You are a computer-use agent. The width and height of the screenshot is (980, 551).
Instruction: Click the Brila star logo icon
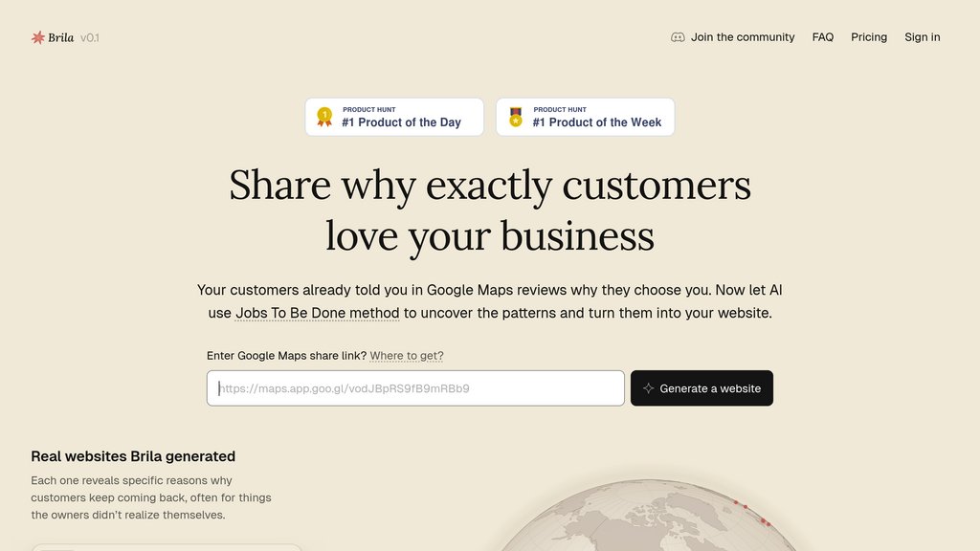(38, 37)
